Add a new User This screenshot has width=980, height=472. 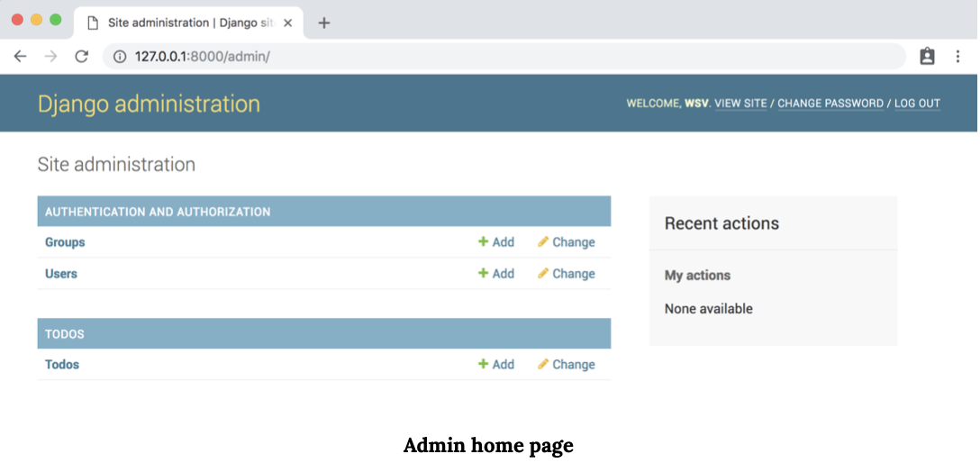pyautogui.click(x=496, y=273)
